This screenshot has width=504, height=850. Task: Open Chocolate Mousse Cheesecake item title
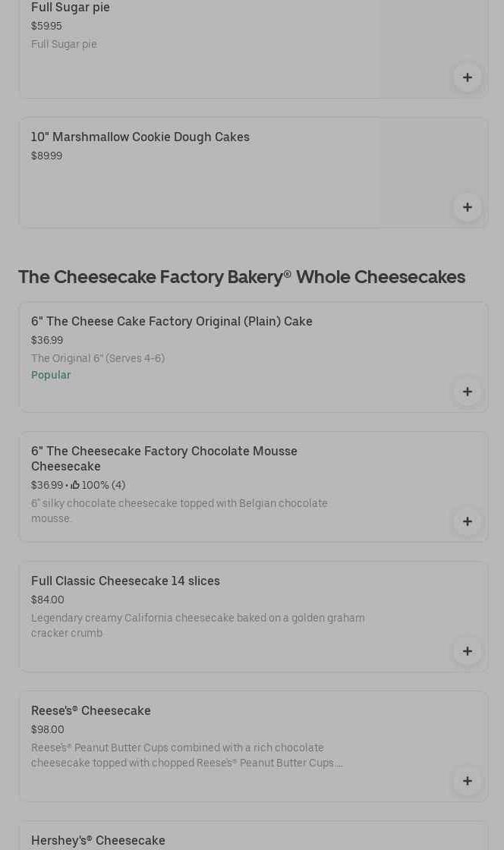(164, 458)
